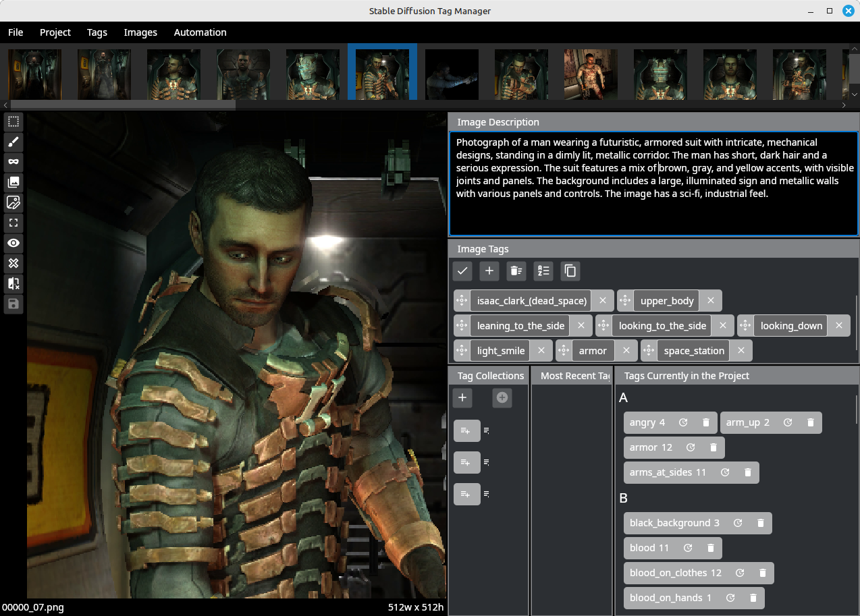Select the blue-highlighted thumbnail in the strip
The image size is (860, 616).
point(382,72)
